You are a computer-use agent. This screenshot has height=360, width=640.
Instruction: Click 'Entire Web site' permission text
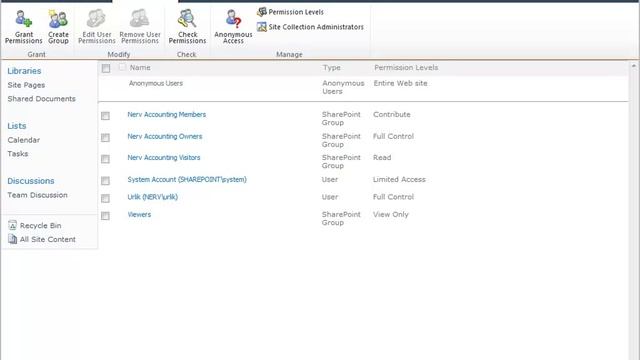click(x=400, y=83)
